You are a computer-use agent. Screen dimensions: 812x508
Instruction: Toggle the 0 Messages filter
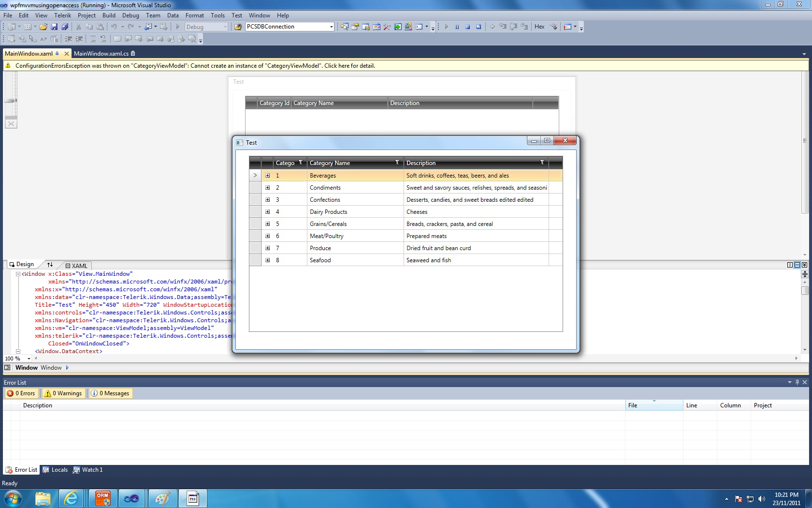[110, 393]
